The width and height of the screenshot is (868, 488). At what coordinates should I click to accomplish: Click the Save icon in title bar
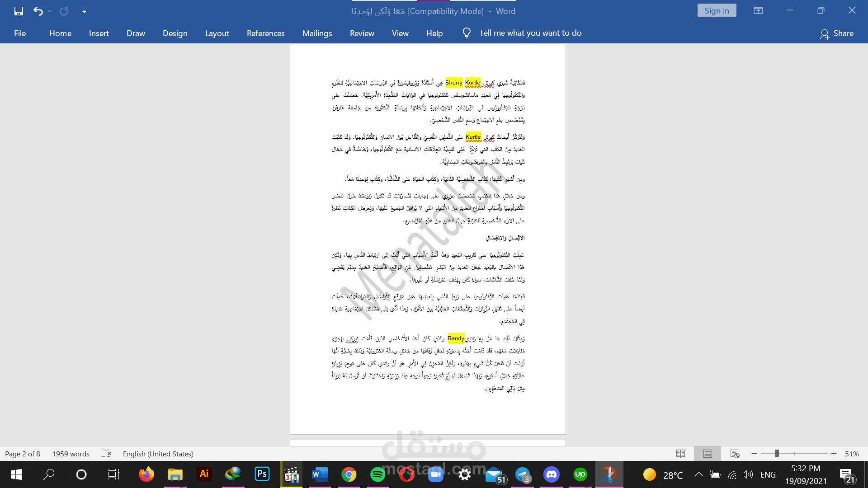pos(19,11)
